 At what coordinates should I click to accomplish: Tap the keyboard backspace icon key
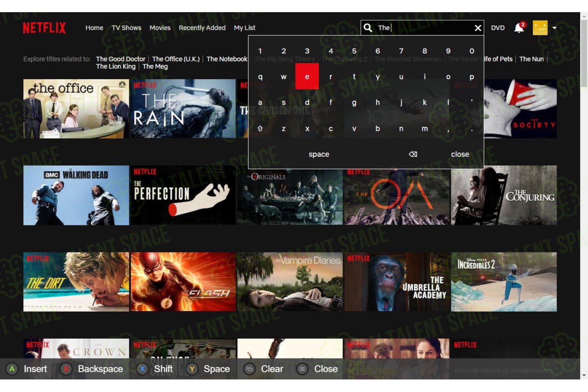(x=413, y=154)
